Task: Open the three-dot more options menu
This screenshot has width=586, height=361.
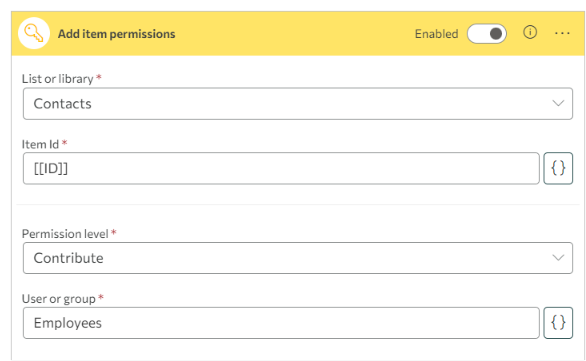Action: pos(562,34)
